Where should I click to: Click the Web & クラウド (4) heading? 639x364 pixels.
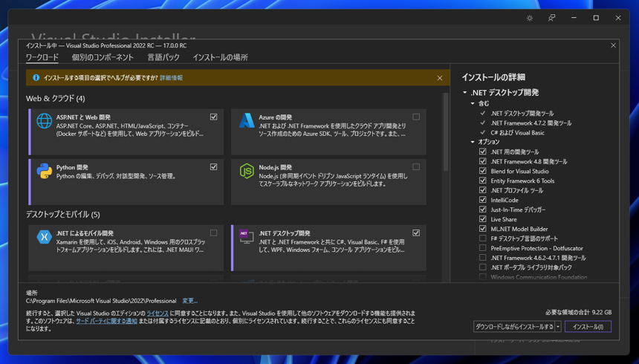click(x=56, y=98)
